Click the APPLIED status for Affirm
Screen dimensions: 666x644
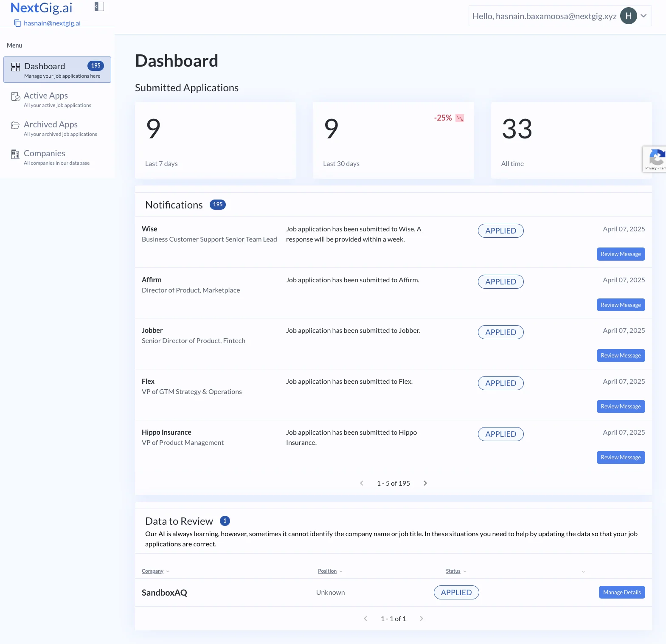tap(501, 281)
